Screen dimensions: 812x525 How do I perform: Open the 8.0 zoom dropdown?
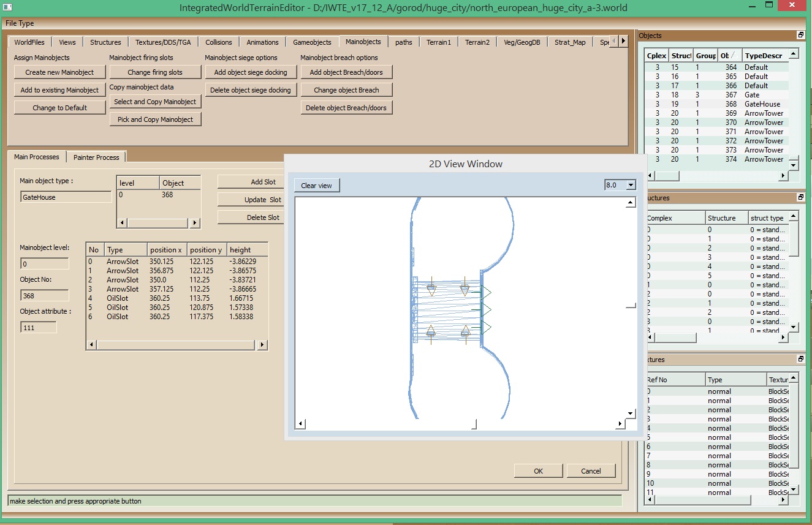pos(631,185)
